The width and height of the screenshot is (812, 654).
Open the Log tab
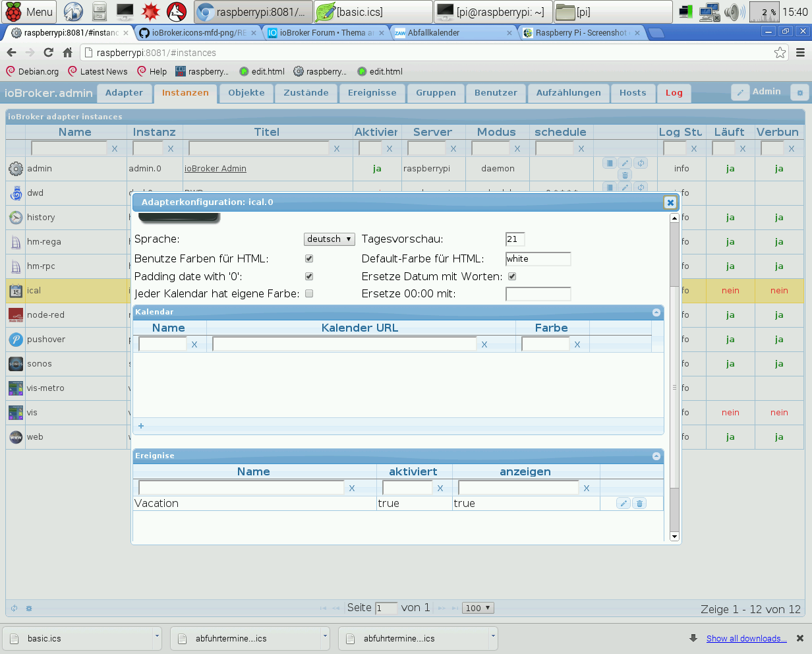click(674, 93)
